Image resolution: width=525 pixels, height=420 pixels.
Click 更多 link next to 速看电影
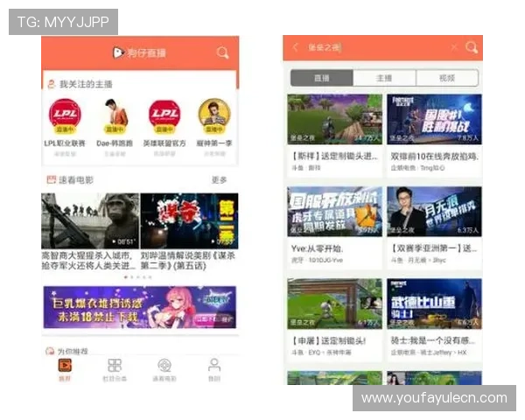coord(220,180)
